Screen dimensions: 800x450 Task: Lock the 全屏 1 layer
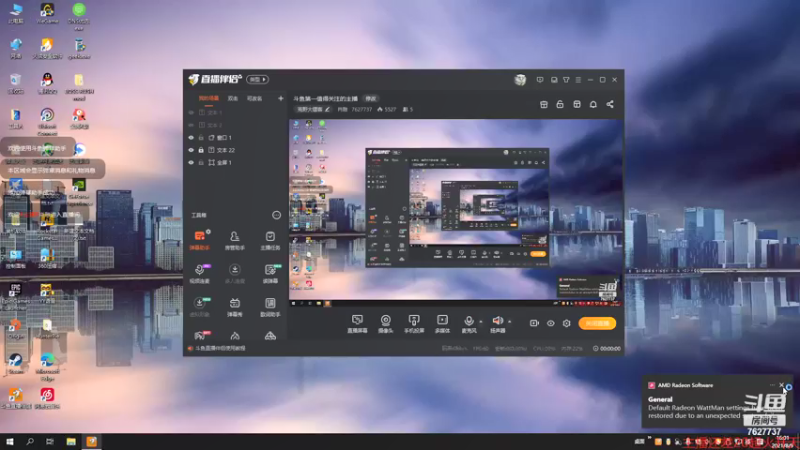coord(201,162)
